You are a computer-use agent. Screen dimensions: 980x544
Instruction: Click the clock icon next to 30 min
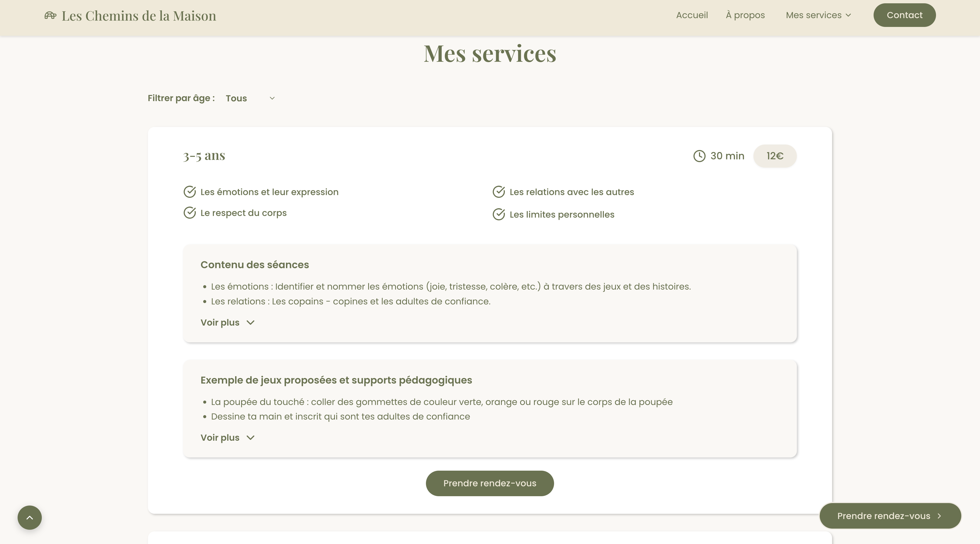(x=699, y=156)
